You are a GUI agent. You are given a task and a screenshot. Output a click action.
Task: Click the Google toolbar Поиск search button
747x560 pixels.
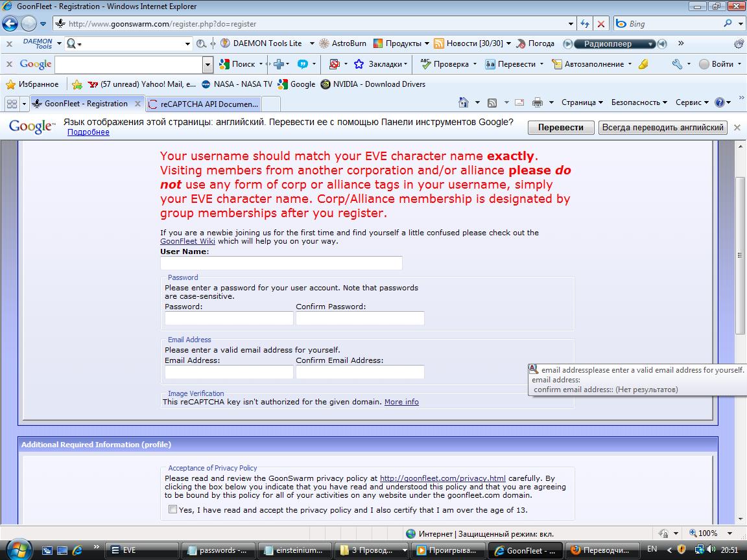(x=237, y=64)
